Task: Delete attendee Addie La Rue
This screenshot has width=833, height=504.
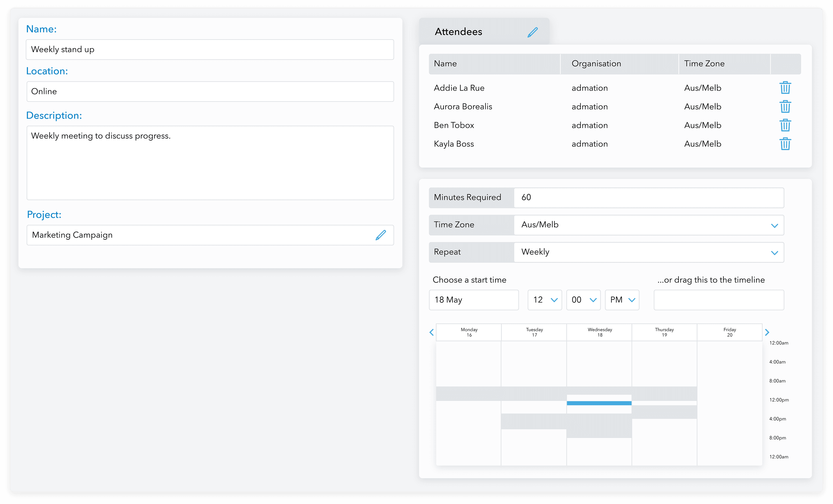Action: tap(785, 88)
